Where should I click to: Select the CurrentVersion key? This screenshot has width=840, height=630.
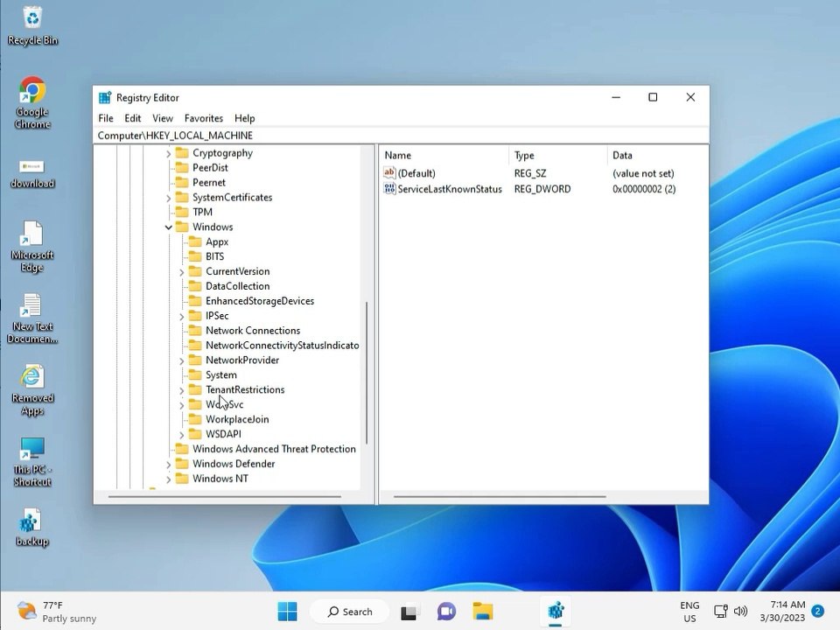pos(237,271)
